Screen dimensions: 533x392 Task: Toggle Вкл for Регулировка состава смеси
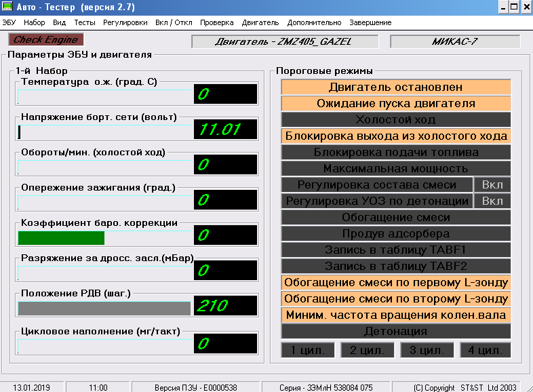492,184
